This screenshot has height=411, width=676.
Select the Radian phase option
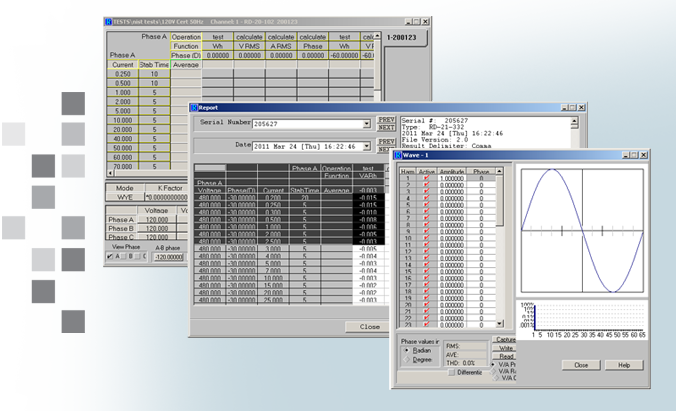click(407, 351)
